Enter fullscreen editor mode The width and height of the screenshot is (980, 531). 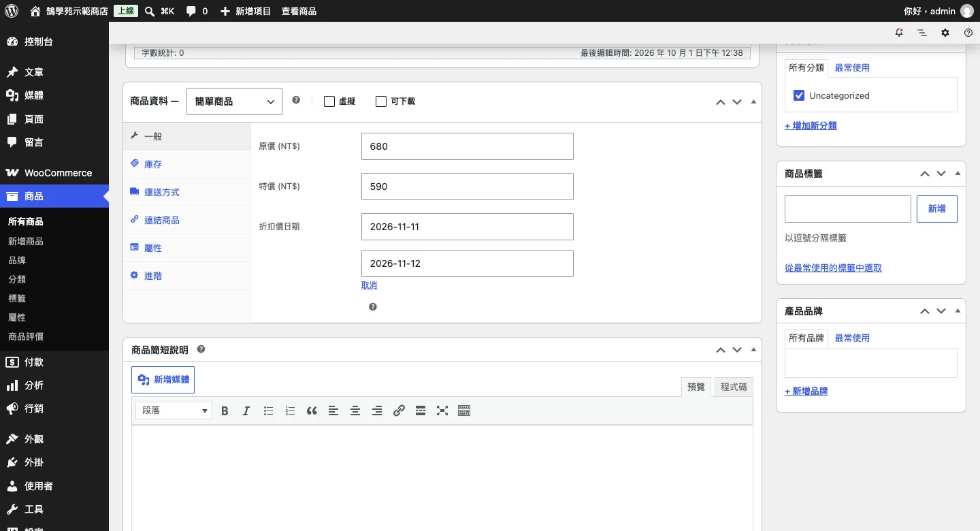point(442,411)
